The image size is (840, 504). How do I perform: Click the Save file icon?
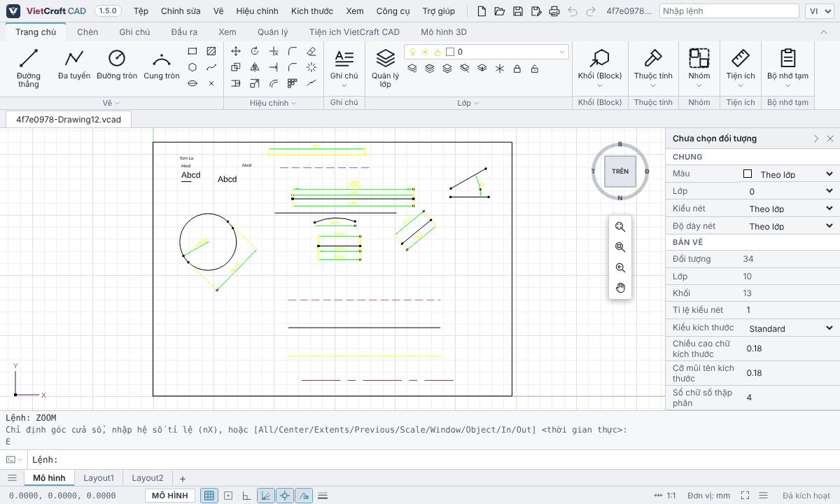518,11
